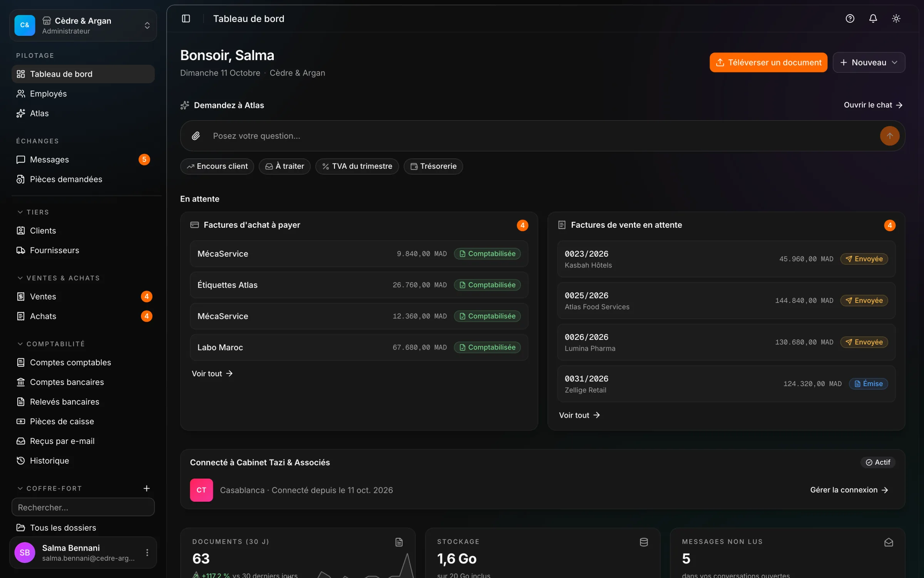Add new item with COFFRE-FORT plus icon
The width and height of the screenshot is (924, 578).
[x=147, y=488]
